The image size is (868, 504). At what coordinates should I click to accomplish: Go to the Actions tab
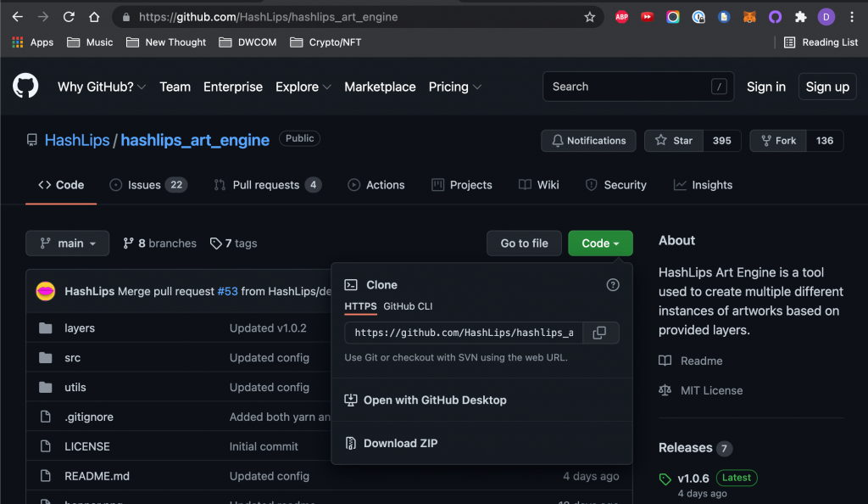click(376, 185)
